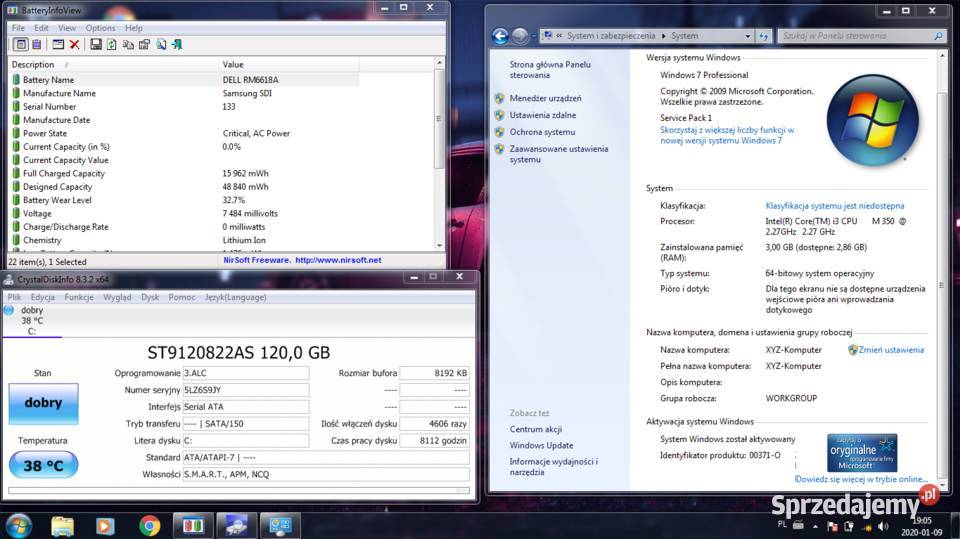Open the View menu in BatteryInfoView

67,28
